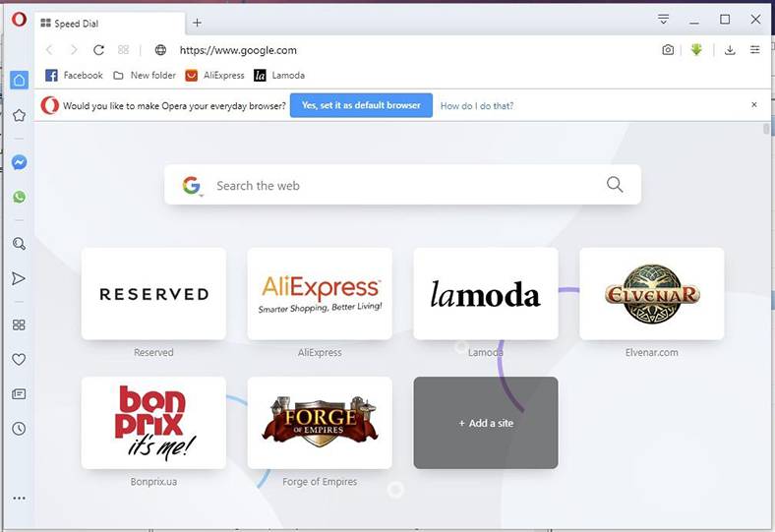
Task: Open the Opera main menu logo
Action: [x=19, y=20]
